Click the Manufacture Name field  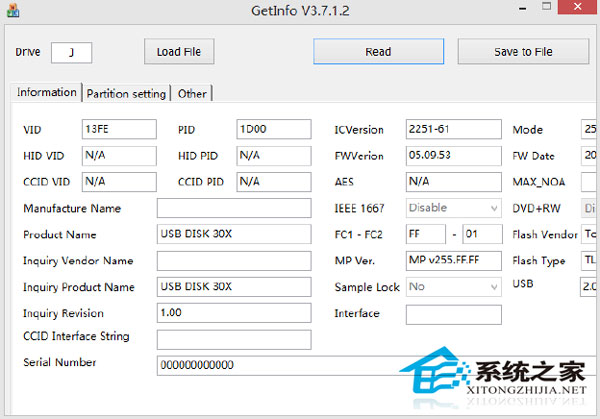coord(234,208)
